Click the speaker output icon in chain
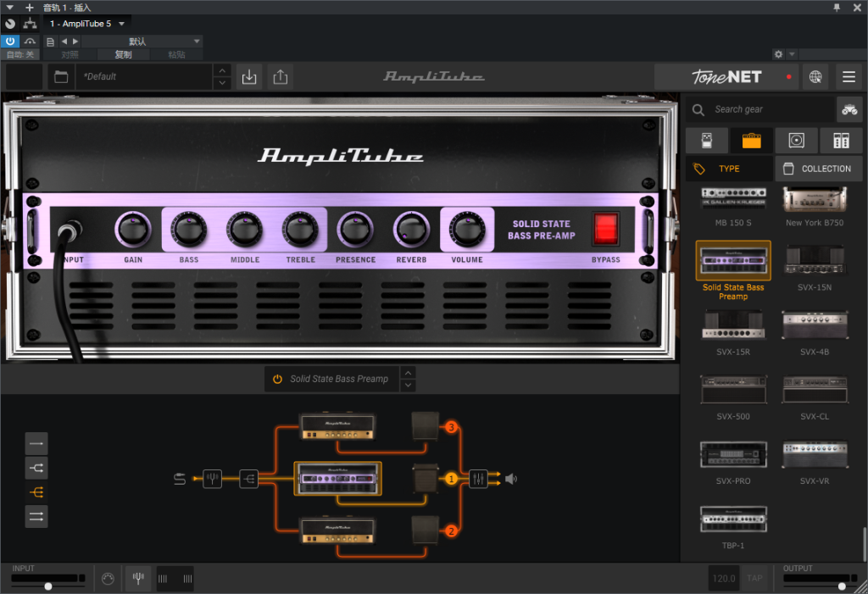The height and width of the screenshot is (594, 868). tap(511, 479)
